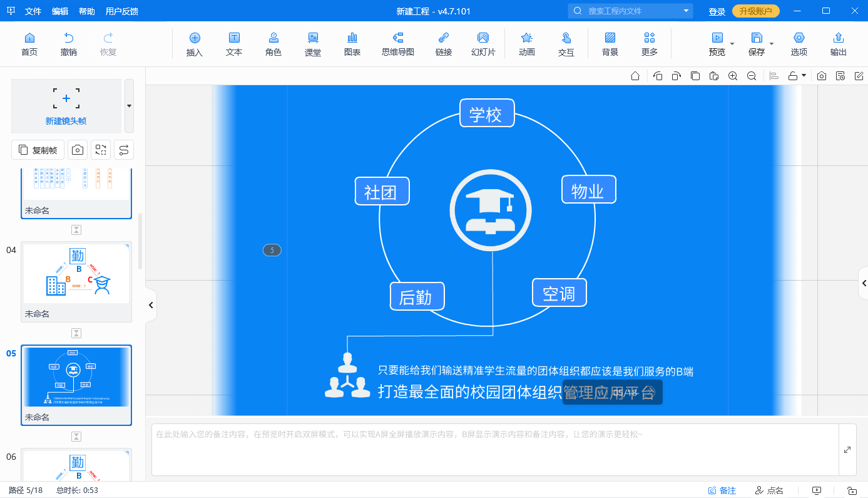
Task: Open the 插入 insert tool
Action: (x=195, y=44)
